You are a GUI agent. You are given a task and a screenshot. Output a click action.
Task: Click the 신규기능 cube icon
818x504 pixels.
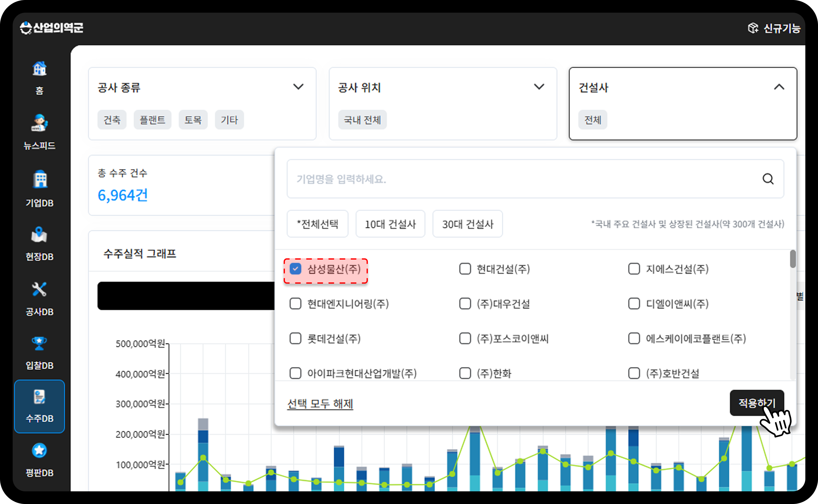(753, 28)
